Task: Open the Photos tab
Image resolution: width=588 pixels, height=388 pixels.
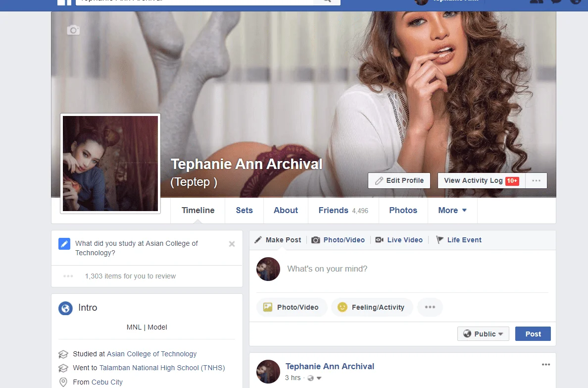Action: 403,210
